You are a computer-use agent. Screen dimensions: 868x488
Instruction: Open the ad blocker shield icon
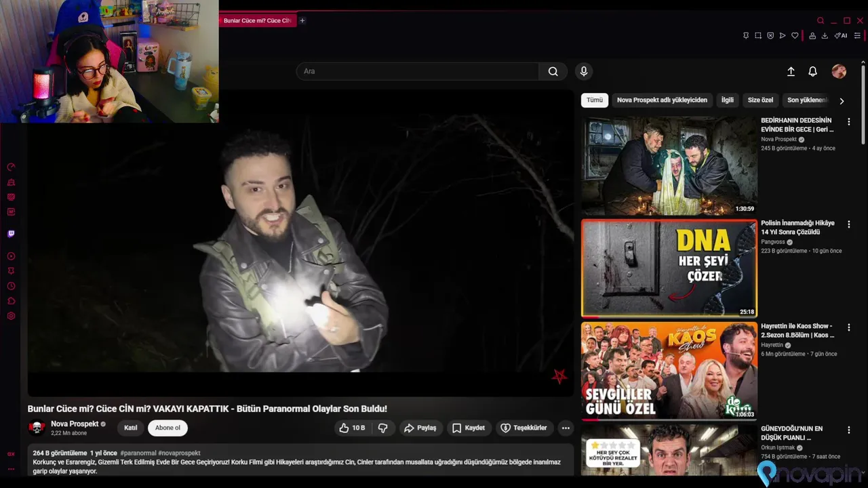point(770,35)
